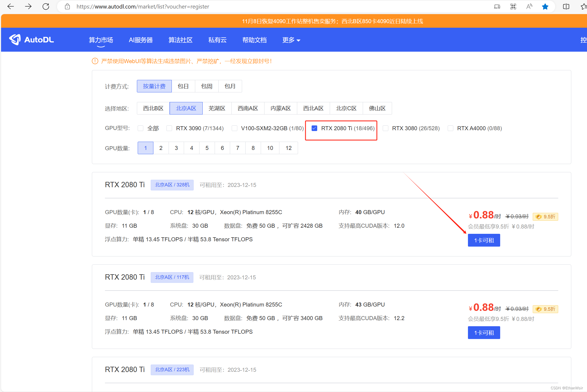Check the RTX A4000 checkbox
Image resolution: width=587 pixels, height=392 pixels.
click(450, 128)
